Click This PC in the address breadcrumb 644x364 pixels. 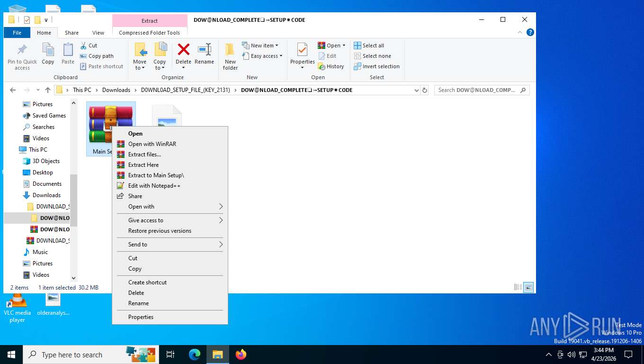pos(82,90)
